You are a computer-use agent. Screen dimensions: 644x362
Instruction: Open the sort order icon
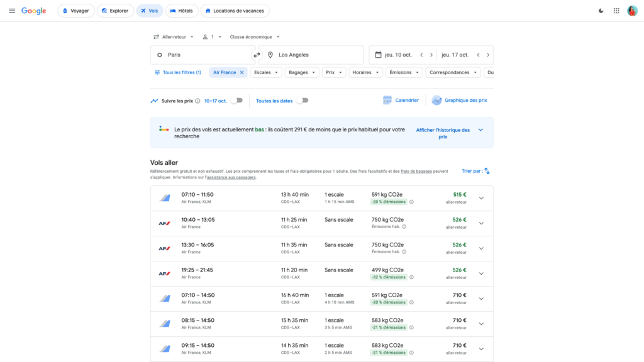487,171
